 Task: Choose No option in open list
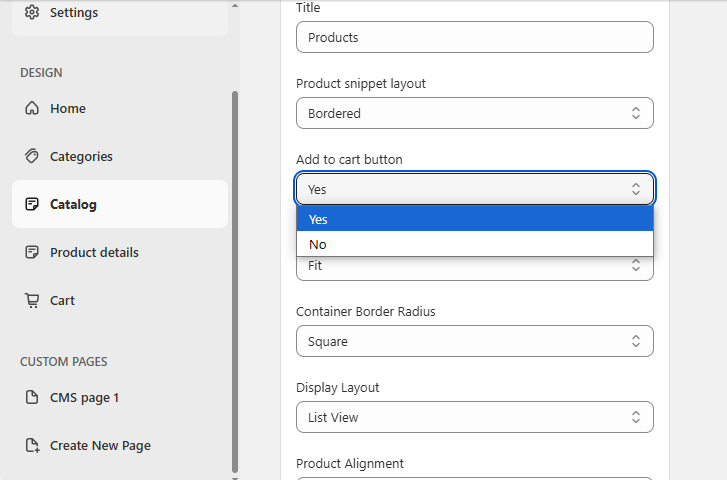pyautogui.click(x=475, y=244)
